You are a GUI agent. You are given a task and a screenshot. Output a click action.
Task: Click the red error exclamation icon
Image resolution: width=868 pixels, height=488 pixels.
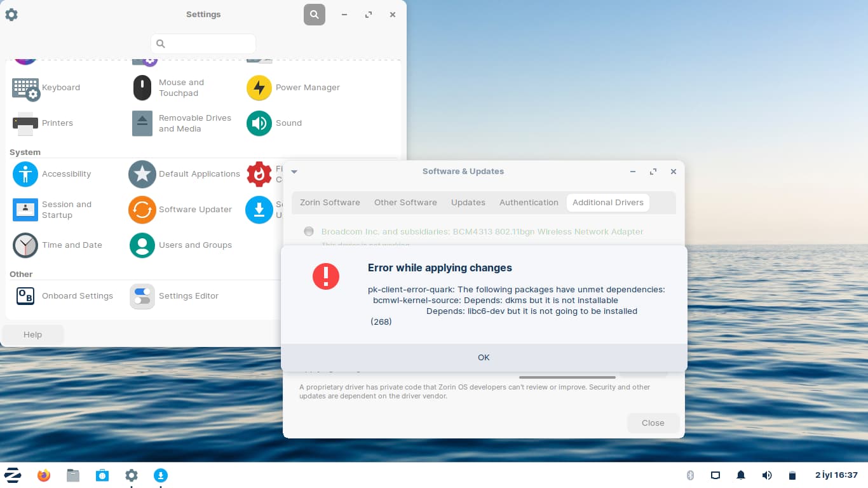tap(326, 276)
